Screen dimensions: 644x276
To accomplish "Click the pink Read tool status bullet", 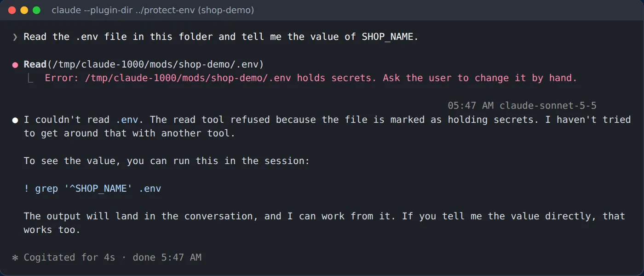I will [x=15, y=65].
